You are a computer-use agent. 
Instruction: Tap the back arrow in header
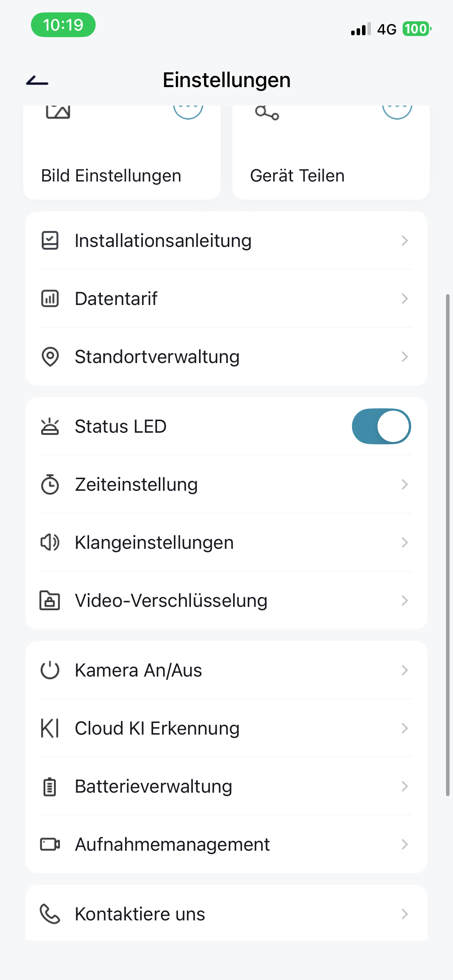click(x=37, y=81)
